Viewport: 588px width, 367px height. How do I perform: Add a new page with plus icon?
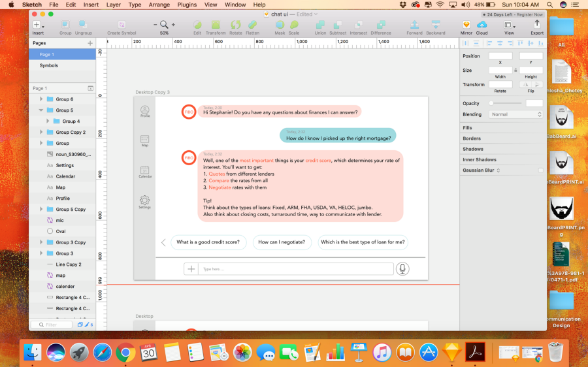pos(90,43)
